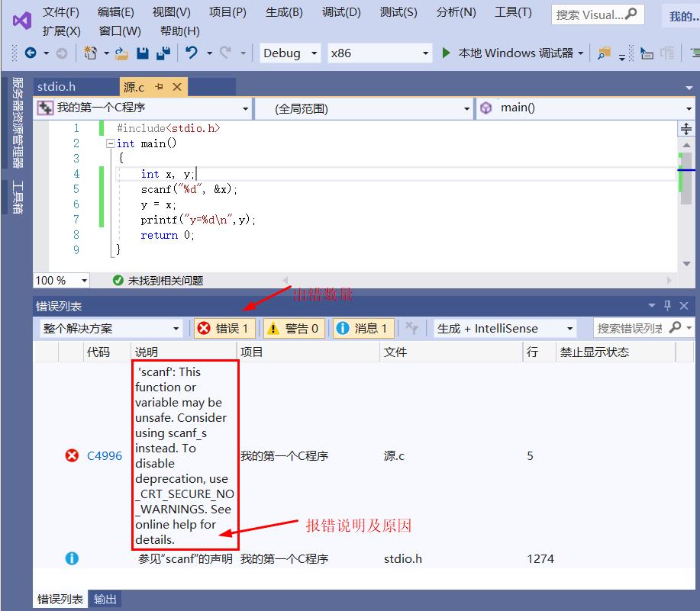Close the 源.c tab
700x611 pixels.
tap(177, 86)
